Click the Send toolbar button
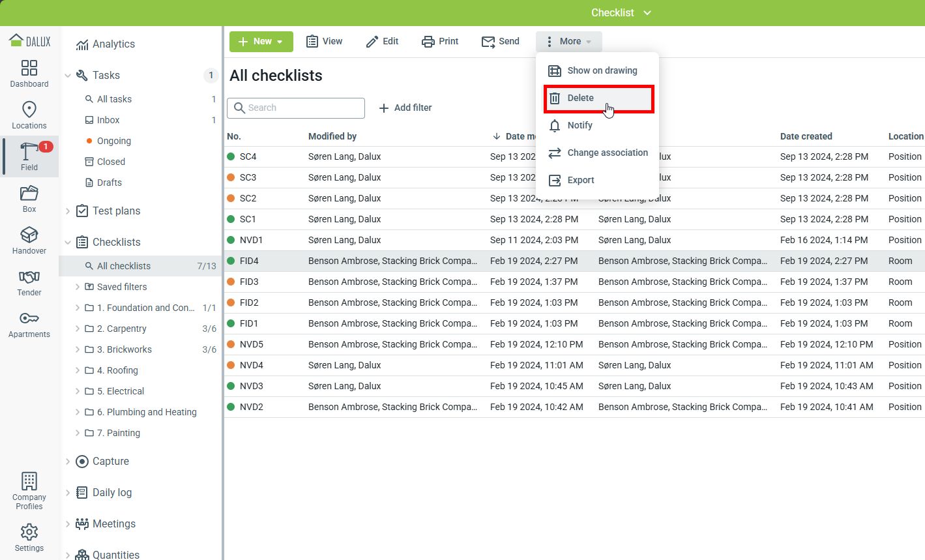This screenshot has width=925, height=560. [x=500, y=41]
